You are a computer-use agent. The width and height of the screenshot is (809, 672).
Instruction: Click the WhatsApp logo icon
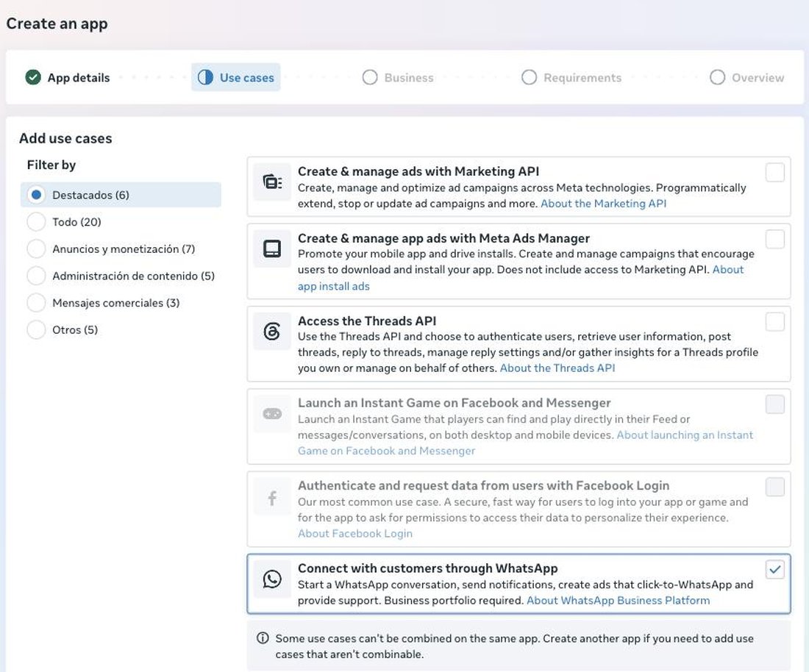tap(272, 579)
